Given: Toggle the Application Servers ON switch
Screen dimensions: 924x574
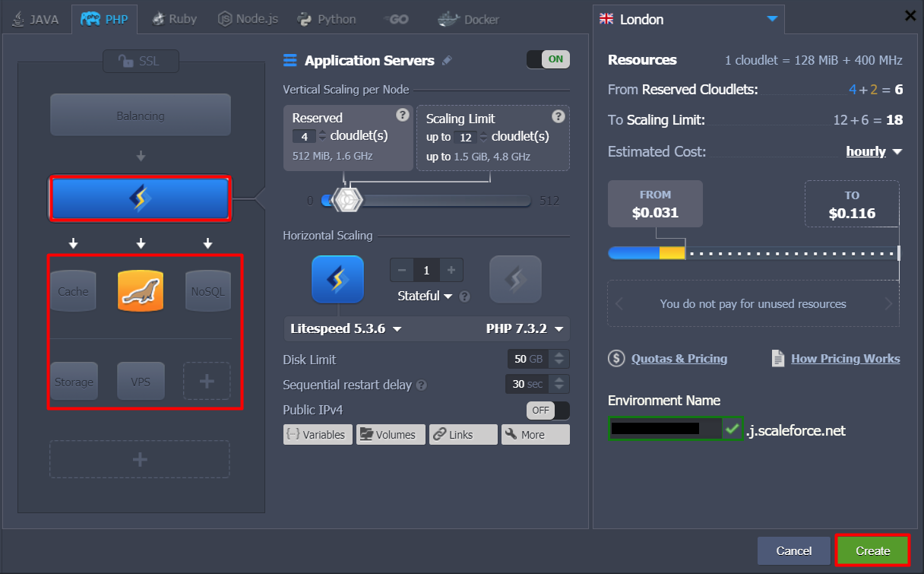Looking at the screenshot, I should (x=547, y=59).
